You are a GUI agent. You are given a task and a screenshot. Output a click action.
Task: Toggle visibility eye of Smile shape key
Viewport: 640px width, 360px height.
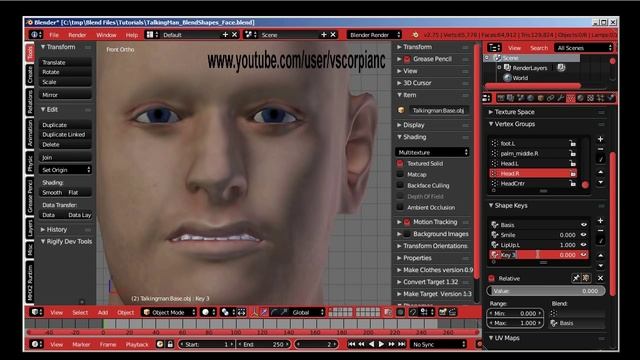[584, 235]
